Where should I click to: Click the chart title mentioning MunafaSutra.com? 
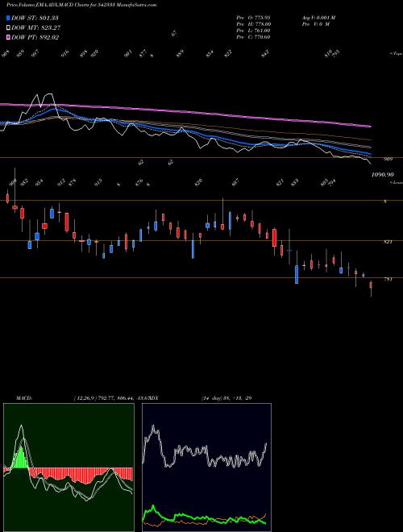pyautogui.click(x=81, y=5)
